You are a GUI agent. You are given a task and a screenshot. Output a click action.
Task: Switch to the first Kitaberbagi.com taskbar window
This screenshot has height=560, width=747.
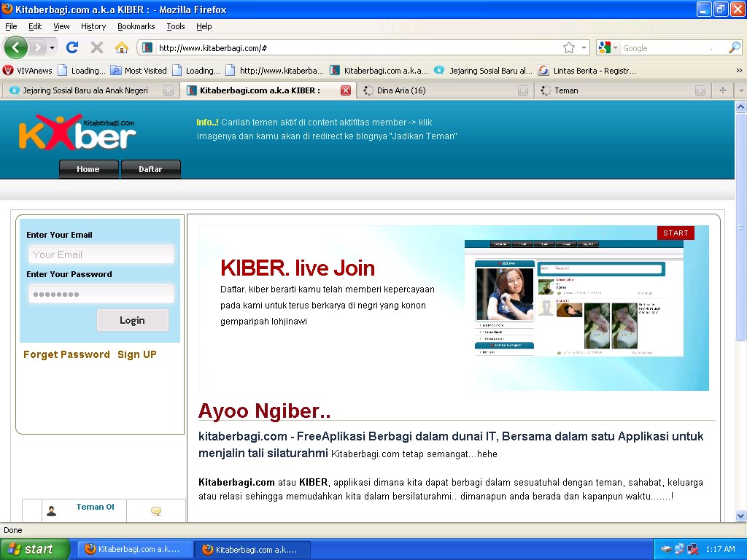pos(135,549)
